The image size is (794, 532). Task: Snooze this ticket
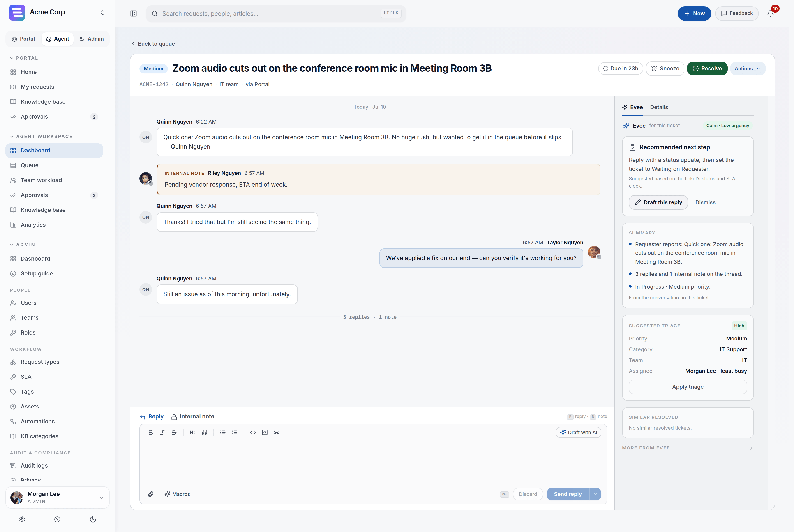point(665,69)
